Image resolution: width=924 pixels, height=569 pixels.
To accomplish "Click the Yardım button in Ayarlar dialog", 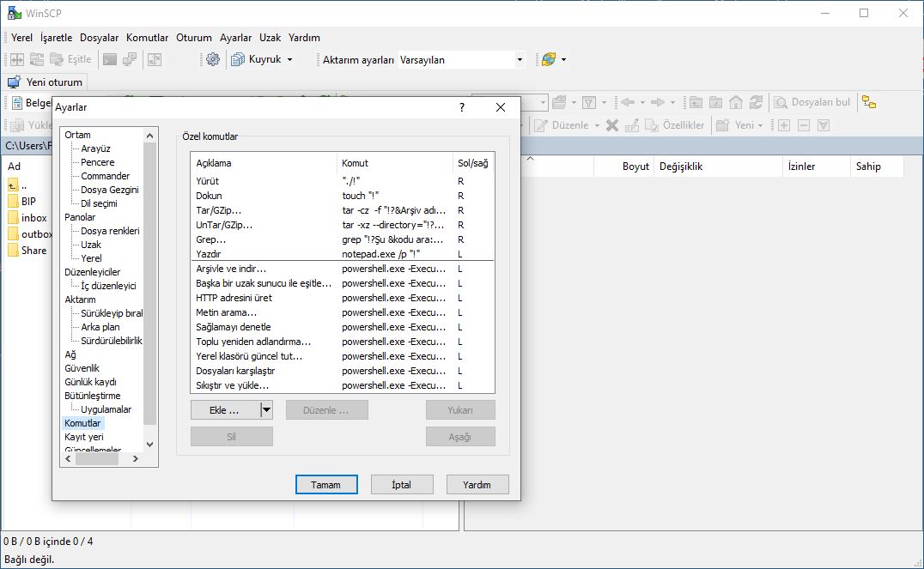I will point(477,485).
